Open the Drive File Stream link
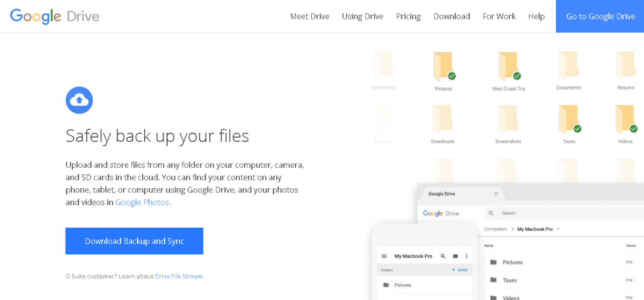This screenshot has height=300, width=644. coord(180,276)
